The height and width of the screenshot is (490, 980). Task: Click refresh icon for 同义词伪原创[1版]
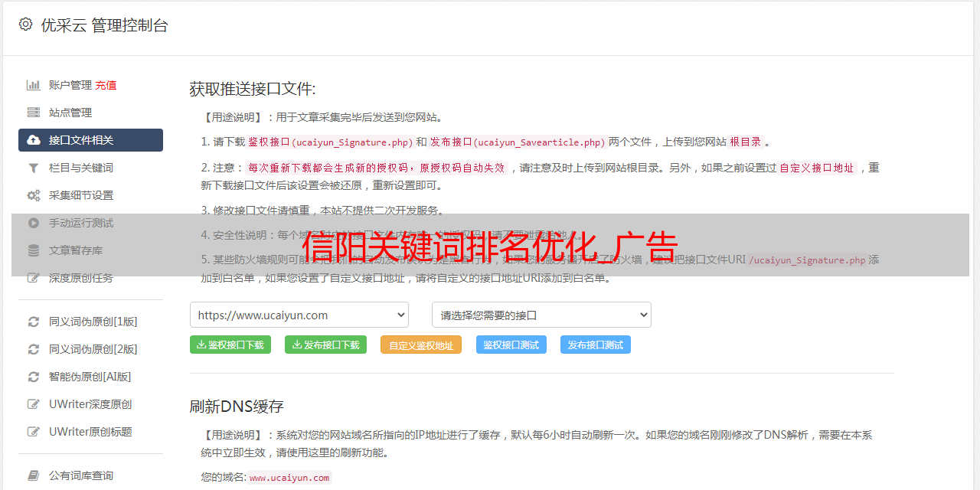(x=34, y=322)
